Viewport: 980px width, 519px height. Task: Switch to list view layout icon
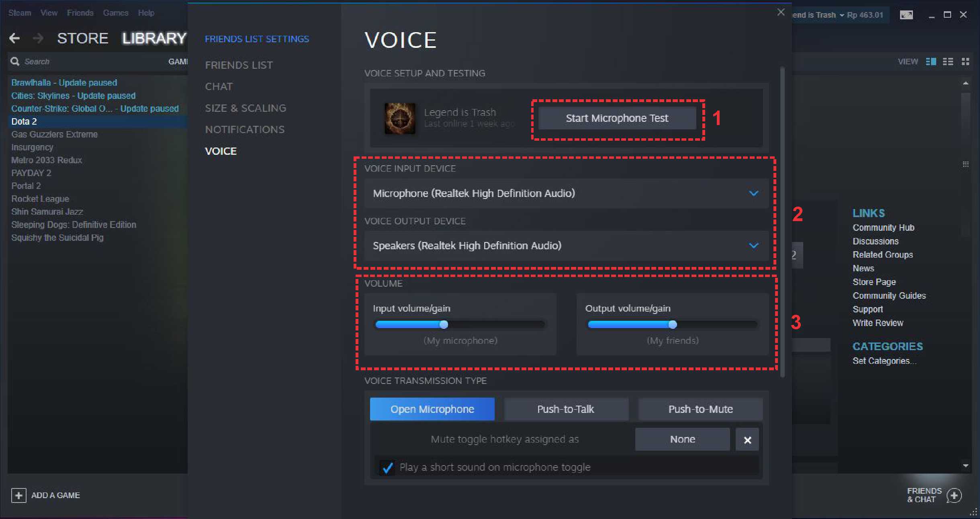tap(948, 62)
